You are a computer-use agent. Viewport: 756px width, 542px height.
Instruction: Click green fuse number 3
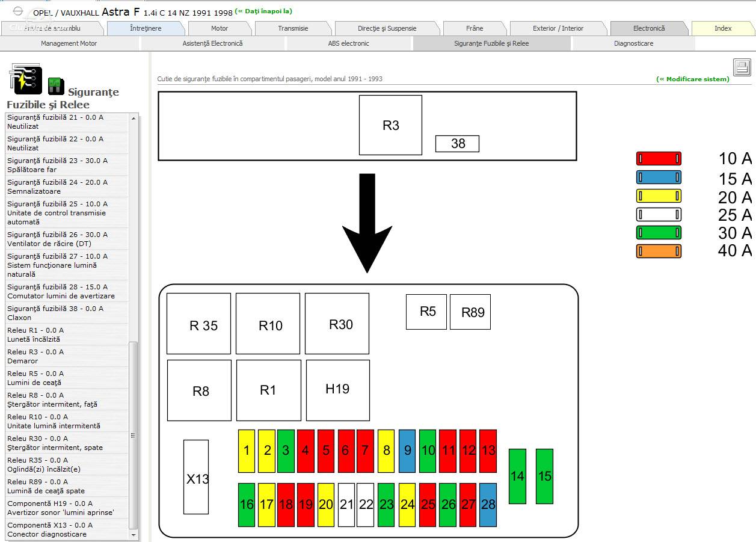tap(286, 451)
